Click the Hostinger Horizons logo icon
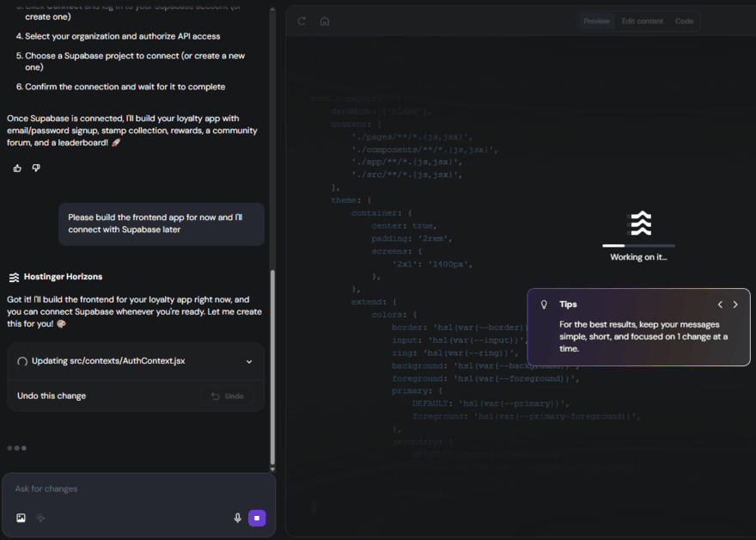This screenshot has width=756, height=540. point(15,276)
